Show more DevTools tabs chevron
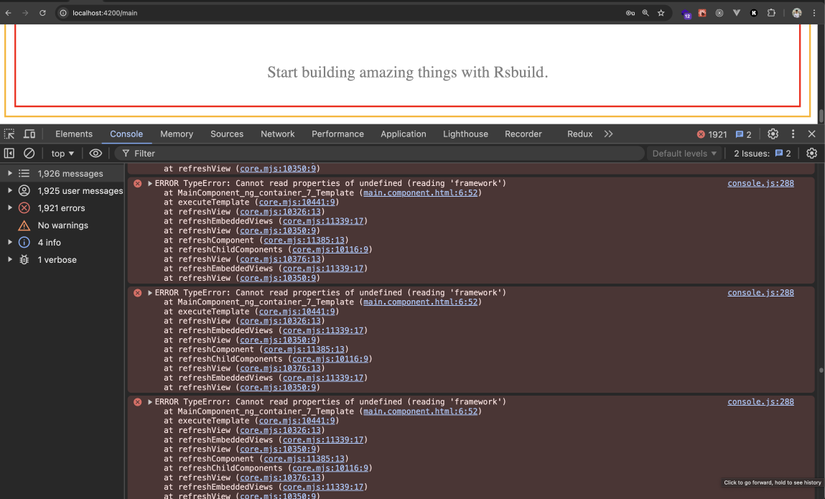 (x=609, y=134)
